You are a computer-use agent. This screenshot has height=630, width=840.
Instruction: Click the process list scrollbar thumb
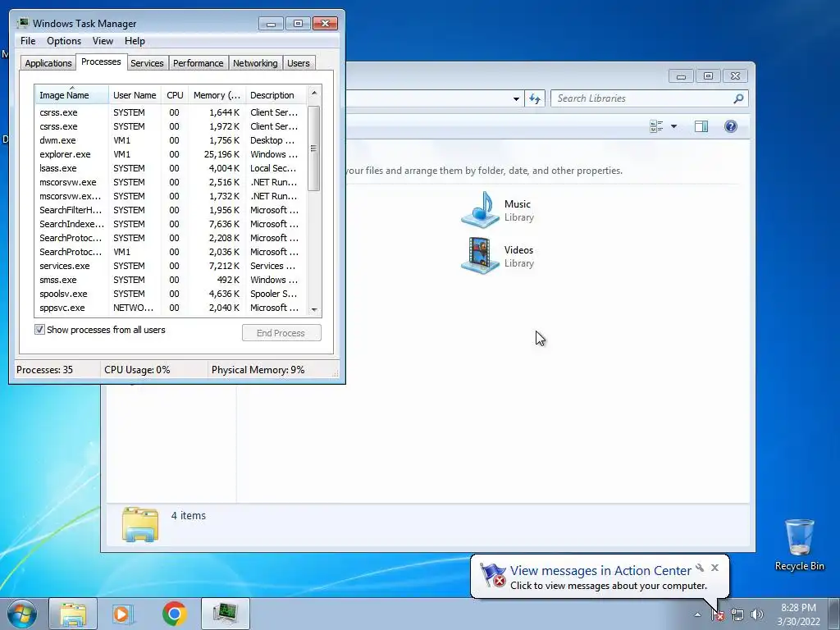click(x=314, y=148)
